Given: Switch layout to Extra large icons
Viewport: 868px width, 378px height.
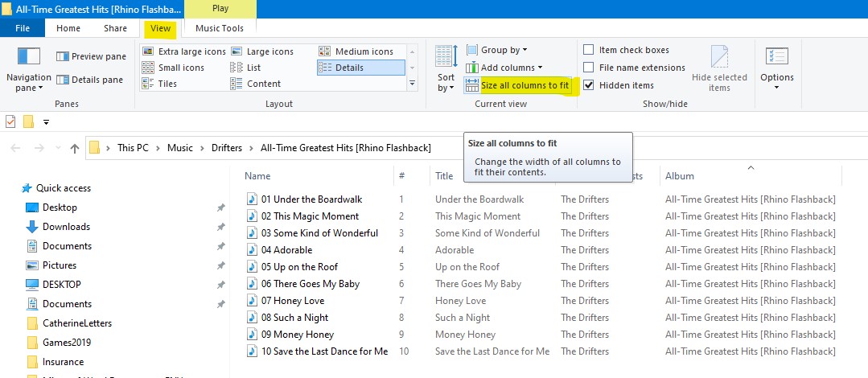Looking at the screenshot, I should [184, 51].
